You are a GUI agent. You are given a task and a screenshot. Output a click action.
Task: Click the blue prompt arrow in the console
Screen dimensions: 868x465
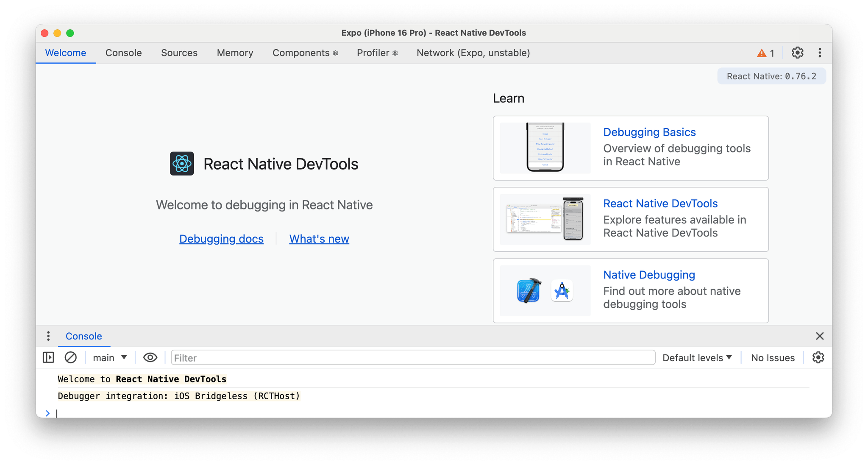(48, 413)
